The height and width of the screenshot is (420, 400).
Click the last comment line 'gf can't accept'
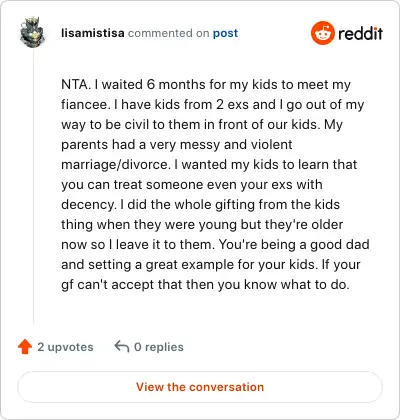pyautogui.click(x=205, y=285)
